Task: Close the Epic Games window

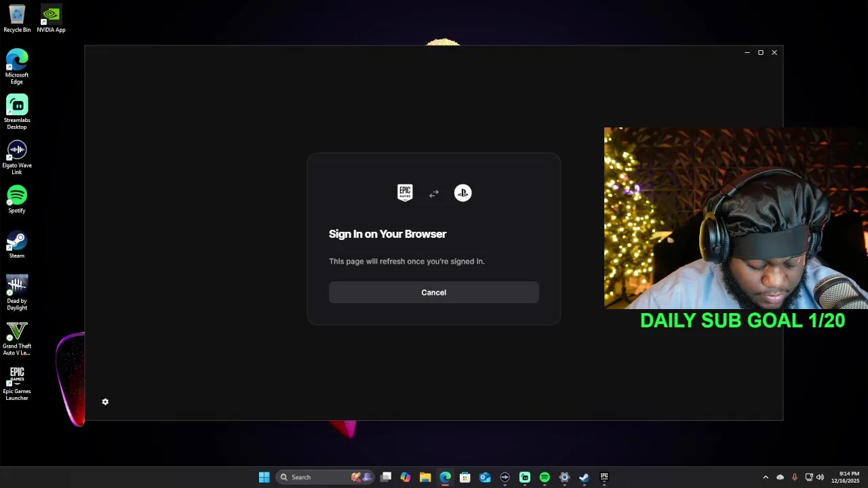Action: (x=774, y=52)
